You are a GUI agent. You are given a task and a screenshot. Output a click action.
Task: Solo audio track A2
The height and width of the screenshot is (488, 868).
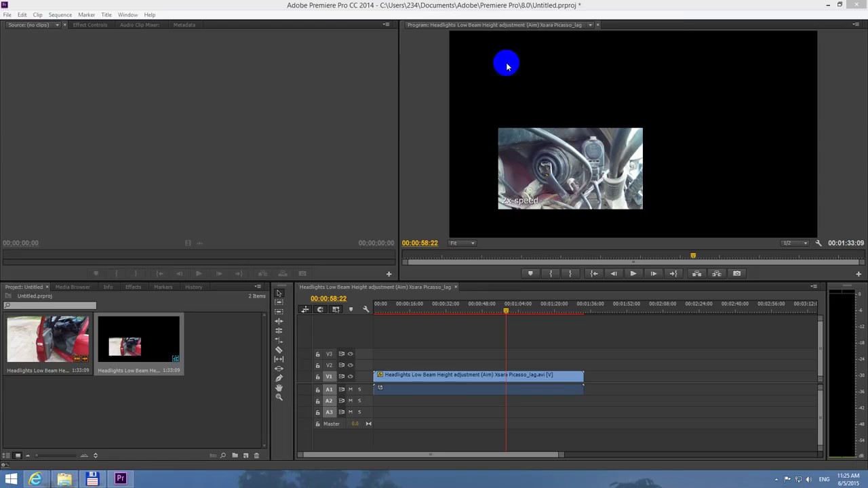pos(359,401)
